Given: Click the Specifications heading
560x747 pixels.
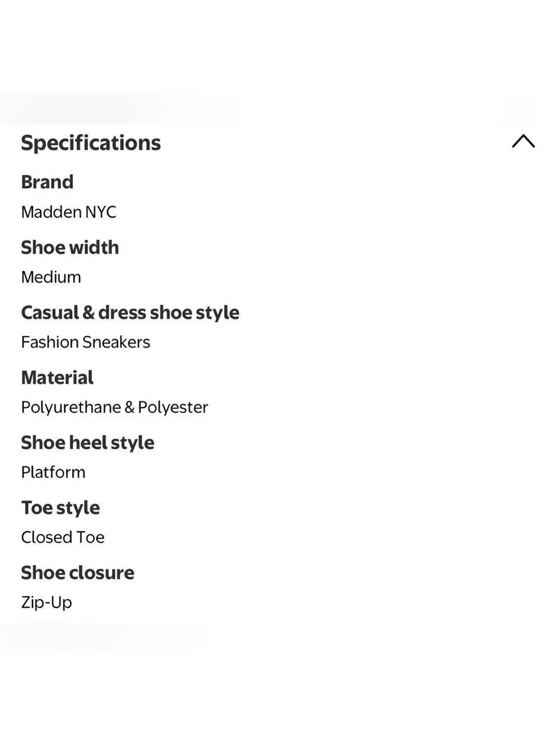Looking at the screenshot, I should pos(91,143).
